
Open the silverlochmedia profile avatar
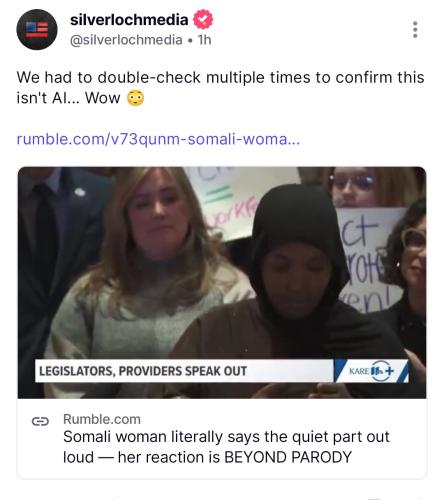(x=37, y=30)
